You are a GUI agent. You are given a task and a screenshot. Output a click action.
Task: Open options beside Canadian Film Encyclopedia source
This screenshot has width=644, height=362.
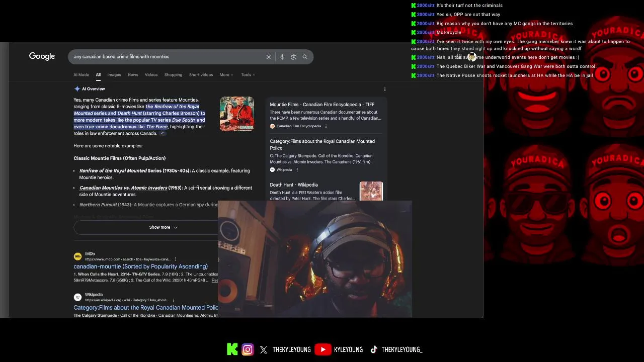coord(326,126)
